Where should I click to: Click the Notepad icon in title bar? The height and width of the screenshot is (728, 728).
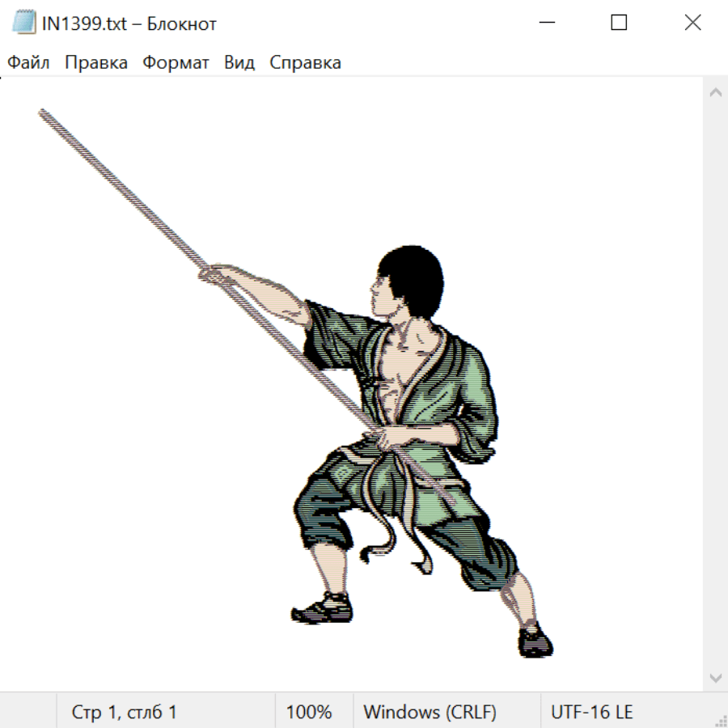(23, 23)
